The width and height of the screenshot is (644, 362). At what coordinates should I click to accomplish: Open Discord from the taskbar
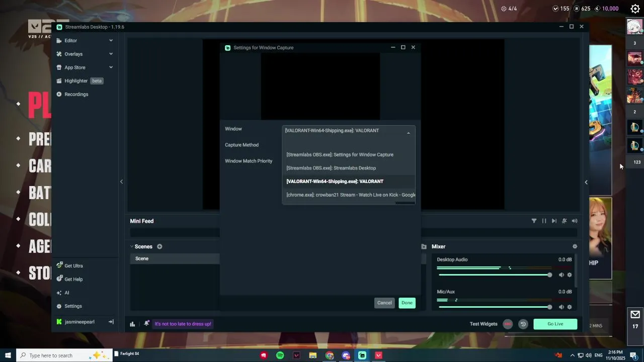346,355
